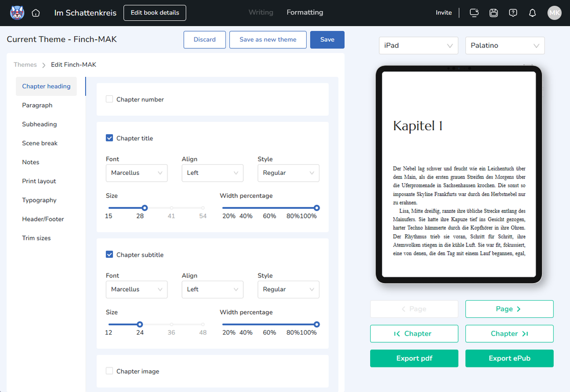The width and height of the screenshot is (570, 392).
Task: Jump to the previous Chapter
Action: point(414,334)
